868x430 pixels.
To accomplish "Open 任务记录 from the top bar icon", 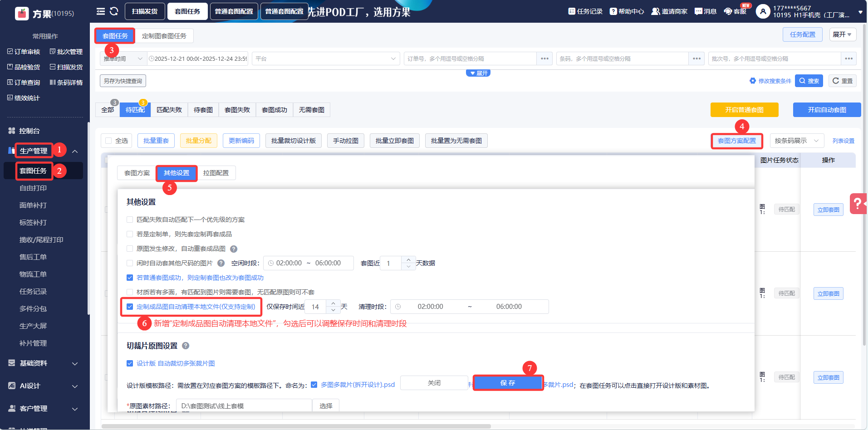I will (x=572, y=11).
